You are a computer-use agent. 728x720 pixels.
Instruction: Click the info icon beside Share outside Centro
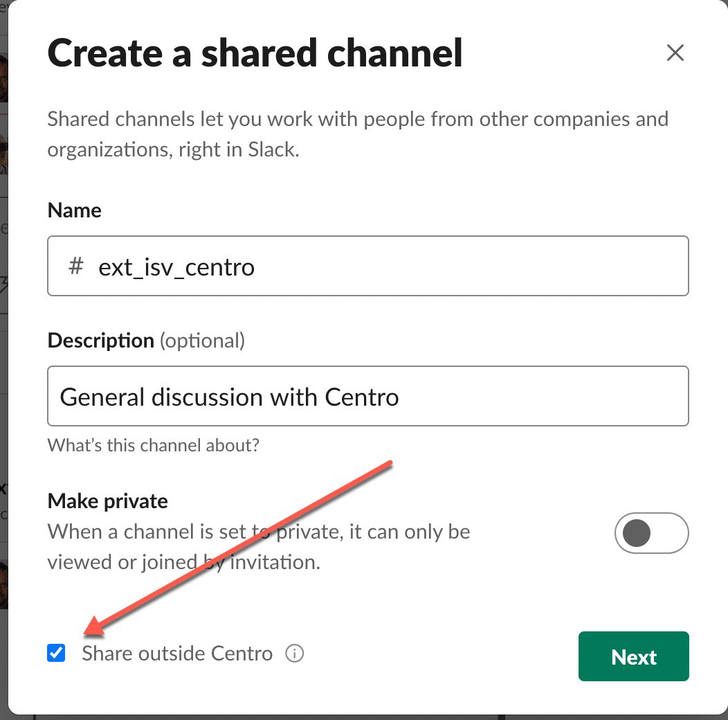pyautogui.click(x=294, y=653)
